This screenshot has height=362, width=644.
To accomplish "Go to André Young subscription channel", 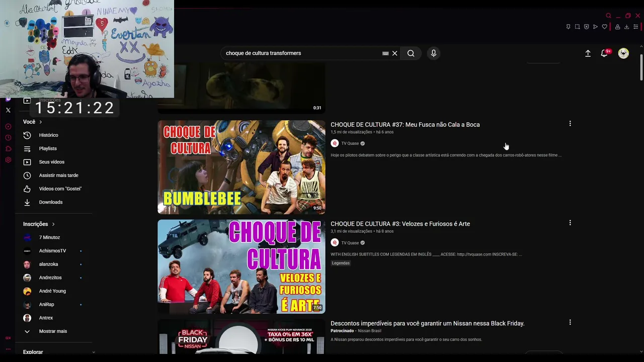I will coord(53,291).
